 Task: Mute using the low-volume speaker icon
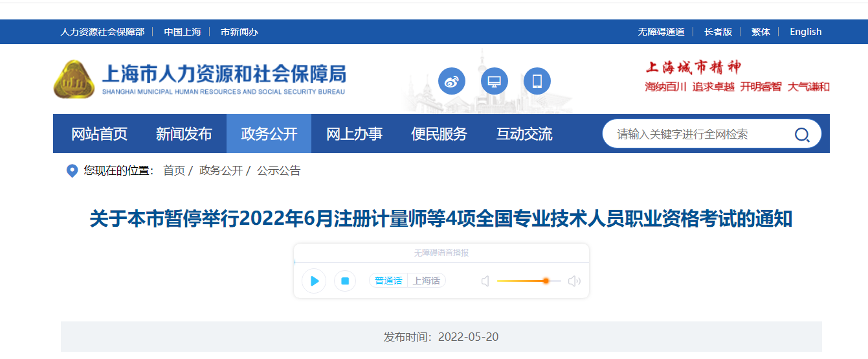coord(485,281)
